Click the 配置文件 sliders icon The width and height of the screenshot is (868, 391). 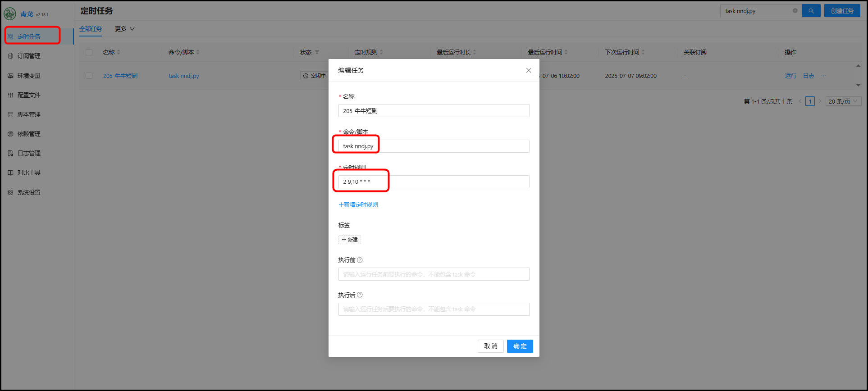pyautogui.click(x=10, y=95)
